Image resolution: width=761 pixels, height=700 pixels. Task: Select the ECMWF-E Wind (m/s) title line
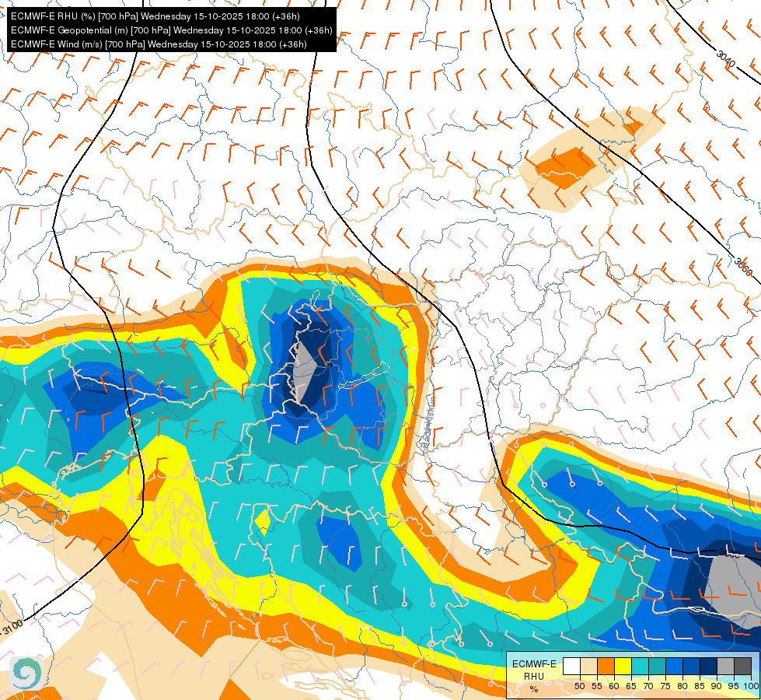pos(159,44)
